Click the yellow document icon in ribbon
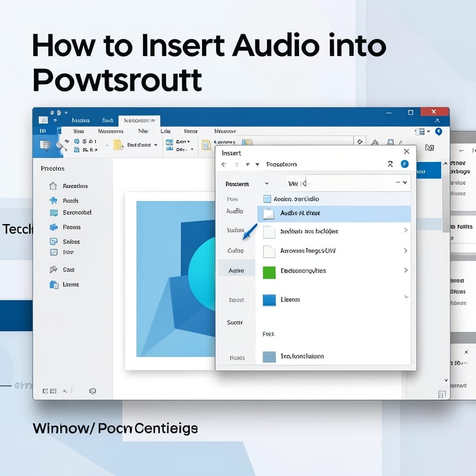The height and width of the screenshot is (476, 476). point(206,145)
